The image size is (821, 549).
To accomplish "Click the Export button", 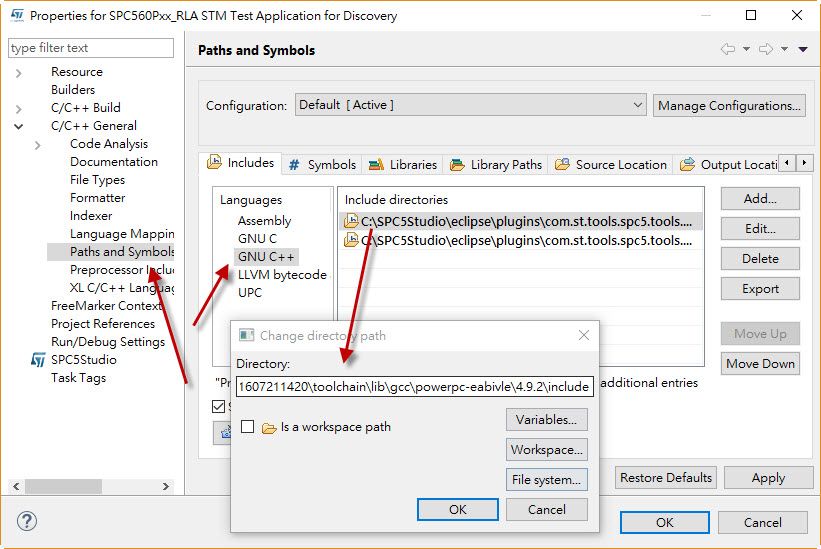I will pyautogui.click(x=760, y=289).
